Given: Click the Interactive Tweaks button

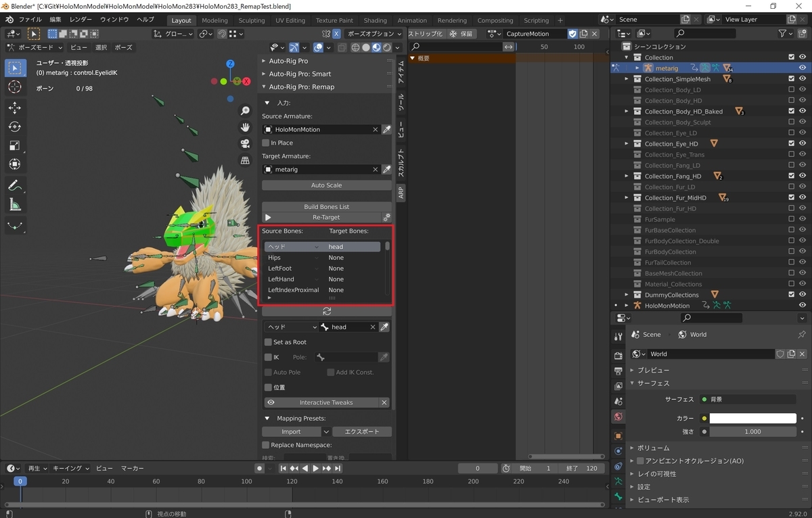Looking at the screenshot, I should [327, 402].
